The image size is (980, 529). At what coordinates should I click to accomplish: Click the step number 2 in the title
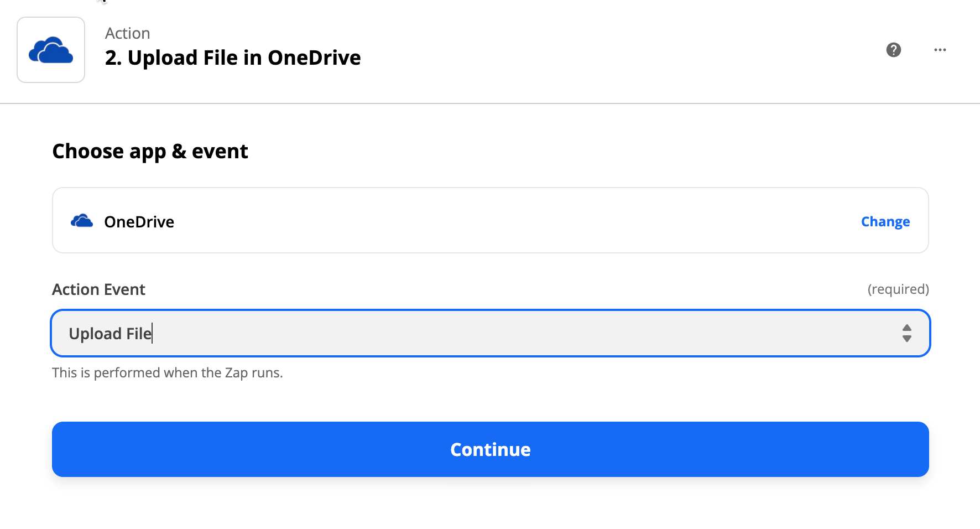[113, 58]
